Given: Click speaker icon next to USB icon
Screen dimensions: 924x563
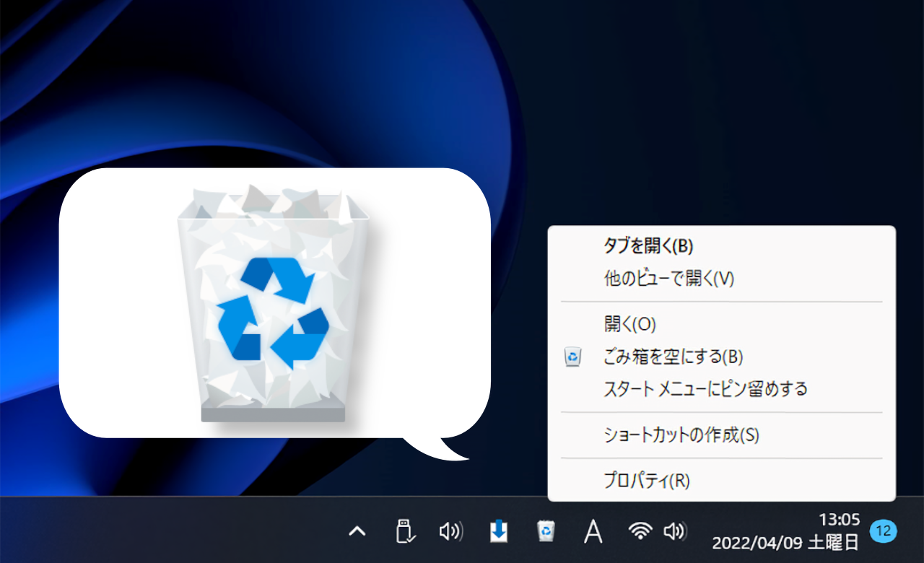Looking at the screenshot, I should tap(451, 532).
